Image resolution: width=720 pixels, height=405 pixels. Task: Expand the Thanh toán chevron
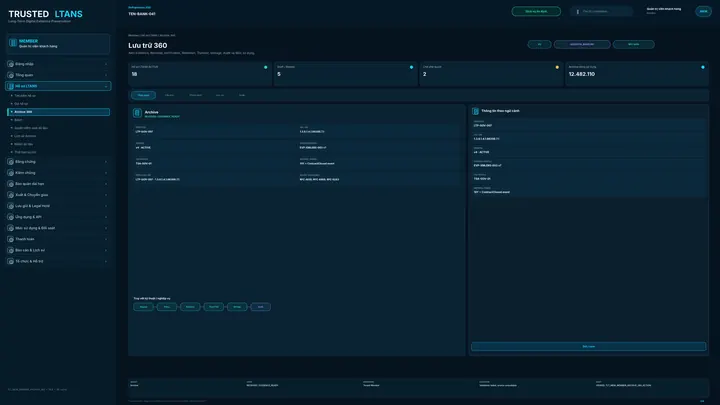pos(106,239)
